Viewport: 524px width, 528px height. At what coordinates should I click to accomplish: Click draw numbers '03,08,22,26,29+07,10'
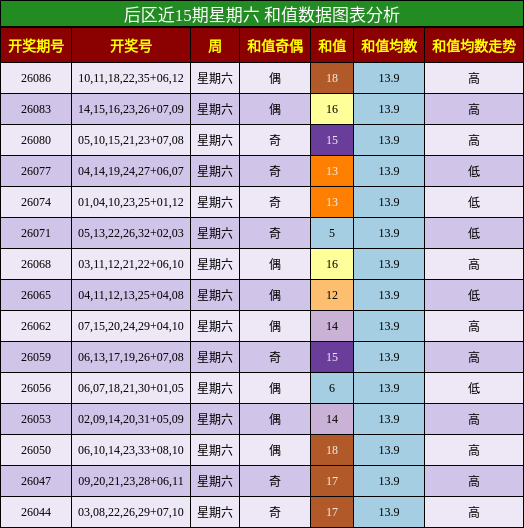click(131, 512)
